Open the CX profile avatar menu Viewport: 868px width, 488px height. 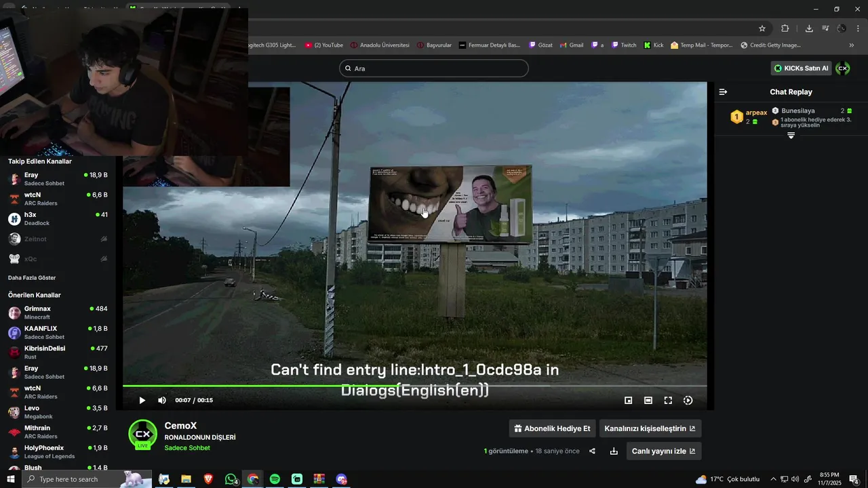click(843, 68)
